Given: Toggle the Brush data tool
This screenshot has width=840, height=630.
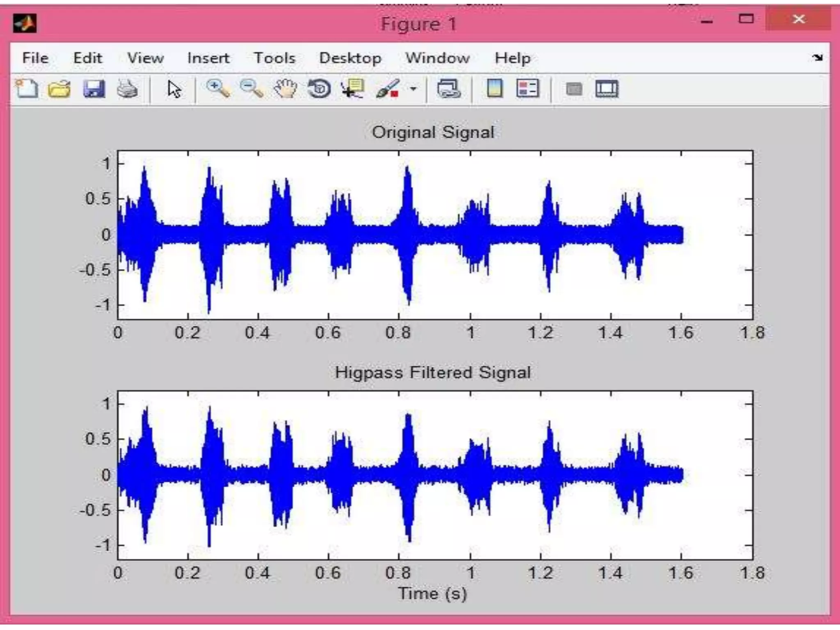Looking at the screenshot, I should coord(387,89).
